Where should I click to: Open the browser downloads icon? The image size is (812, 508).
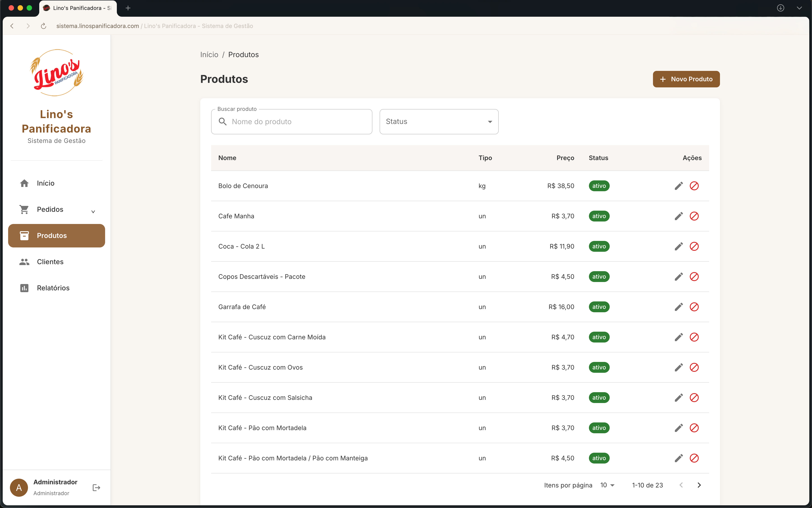click(x=780, y=8)
